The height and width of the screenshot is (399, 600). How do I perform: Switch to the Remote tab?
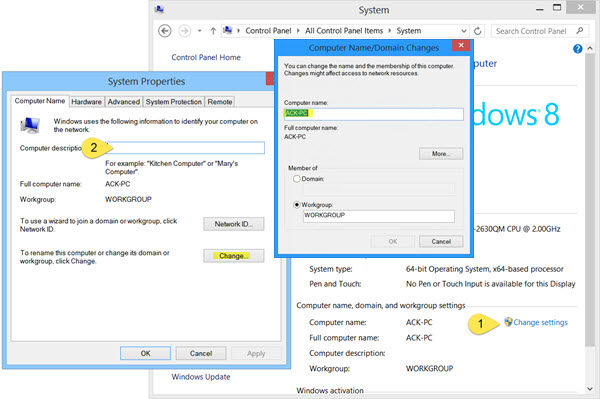pos(220,102)
